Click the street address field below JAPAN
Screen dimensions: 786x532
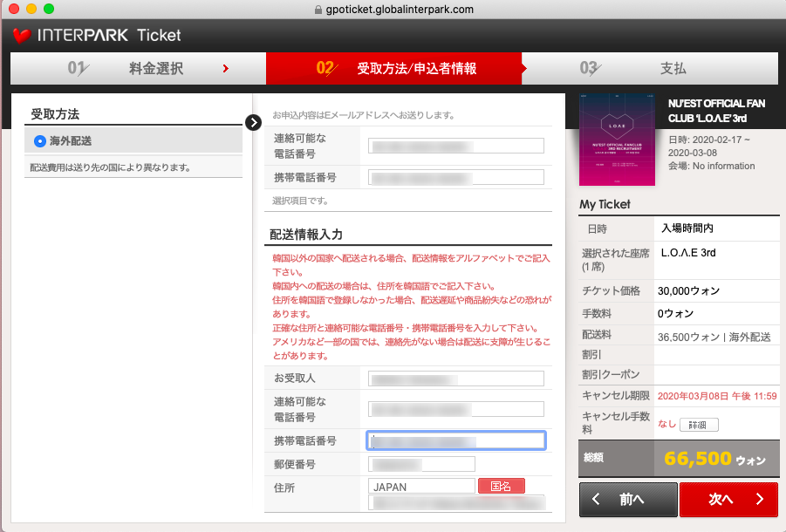456,502
